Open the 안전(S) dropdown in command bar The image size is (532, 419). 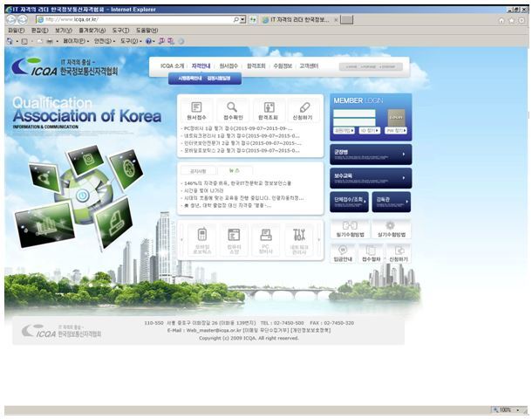point(105,41)
